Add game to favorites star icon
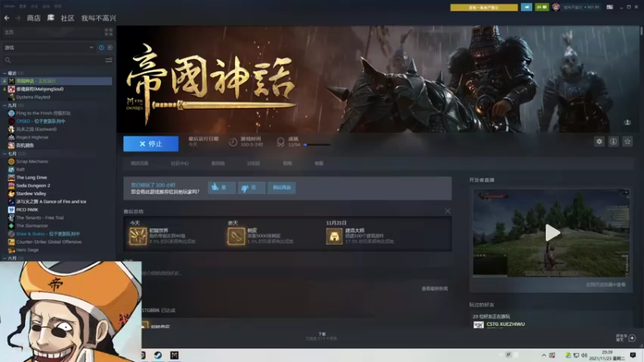This screenshot has width=644, height=362. click(627, 142)
